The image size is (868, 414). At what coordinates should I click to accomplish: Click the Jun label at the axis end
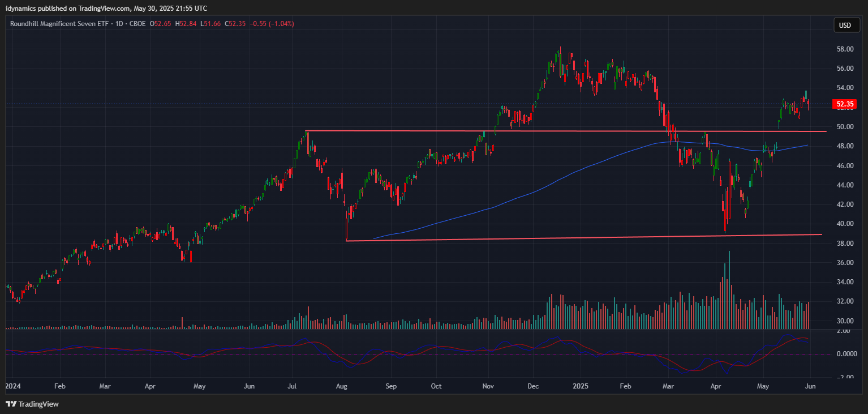point(810,387)
